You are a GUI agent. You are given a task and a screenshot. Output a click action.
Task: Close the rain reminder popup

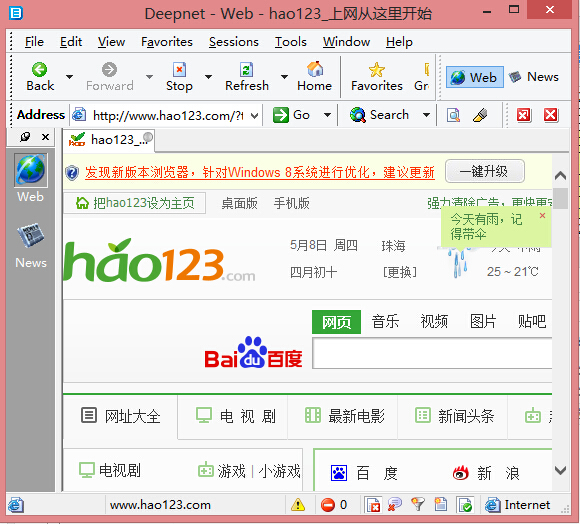pos(542,215)
